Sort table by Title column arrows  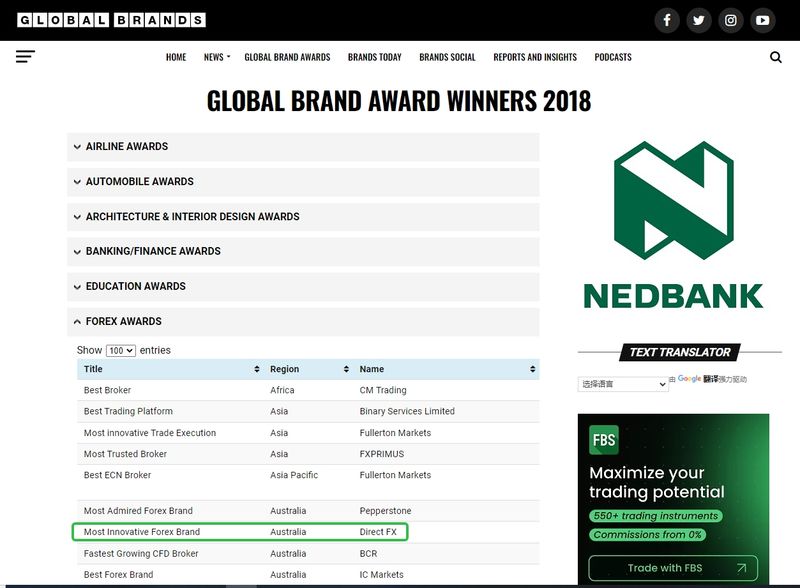click(257, 369)
